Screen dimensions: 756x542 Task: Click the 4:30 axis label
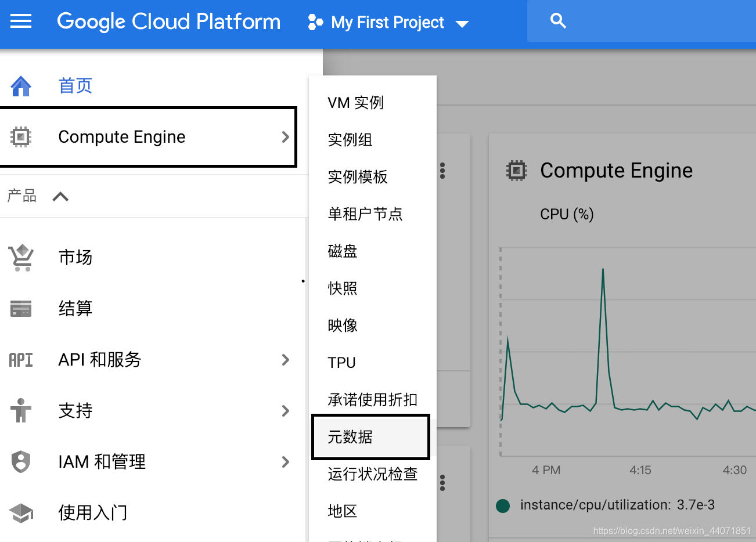click(735, 470)
